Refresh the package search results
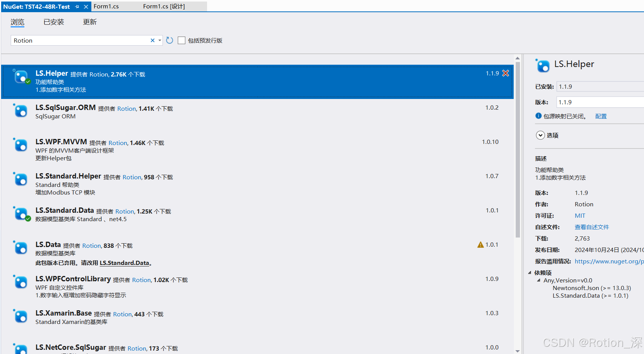Screen dimensions: 644x354 (170, 40)
